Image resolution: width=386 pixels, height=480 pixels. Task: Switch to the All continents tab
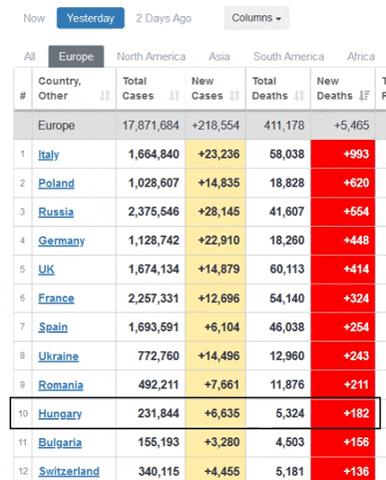pos(30,57)
